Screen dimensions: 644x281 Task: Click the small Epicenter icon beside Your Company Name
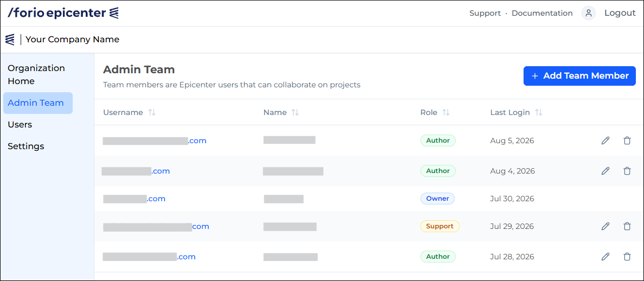[10, 40]
